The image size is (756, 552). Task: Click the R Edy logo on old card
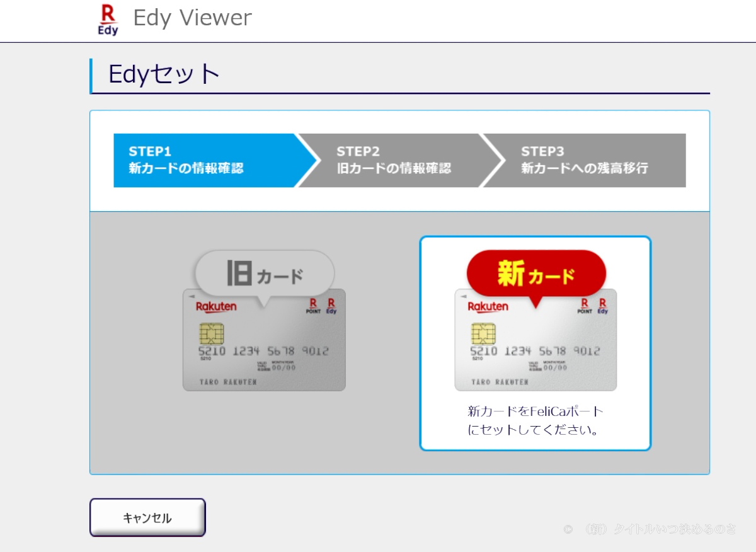click(331, 306)
